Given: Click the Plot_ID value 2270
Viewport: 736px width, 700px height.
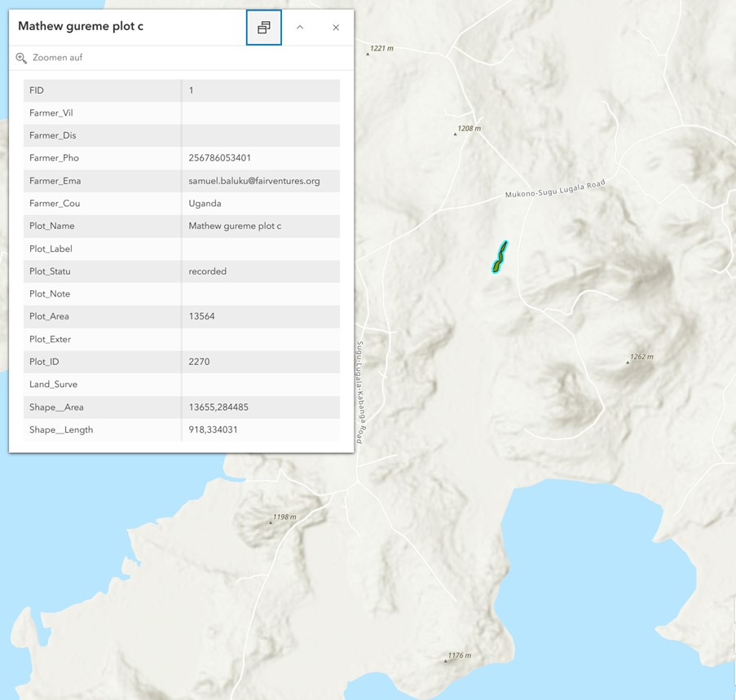Looking at the screenshot, I should (x=199, y=362).
